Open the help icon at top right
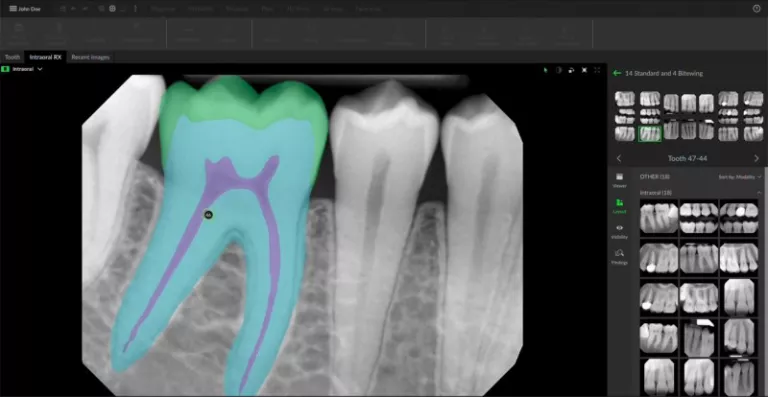The image size is (768, 397). (x=756, y=8)
